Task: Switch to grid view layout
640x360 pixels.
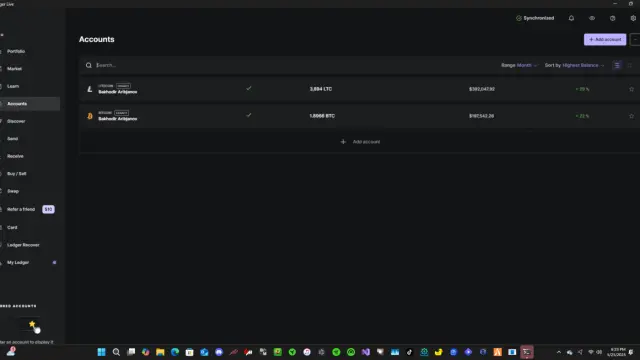Action: pos(630,65)
